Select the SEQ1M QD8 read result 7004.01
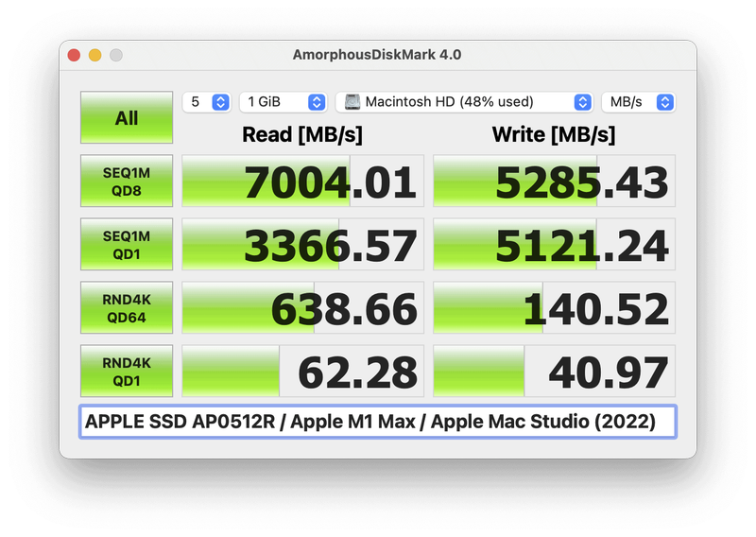756x537 pixels. 301,182
